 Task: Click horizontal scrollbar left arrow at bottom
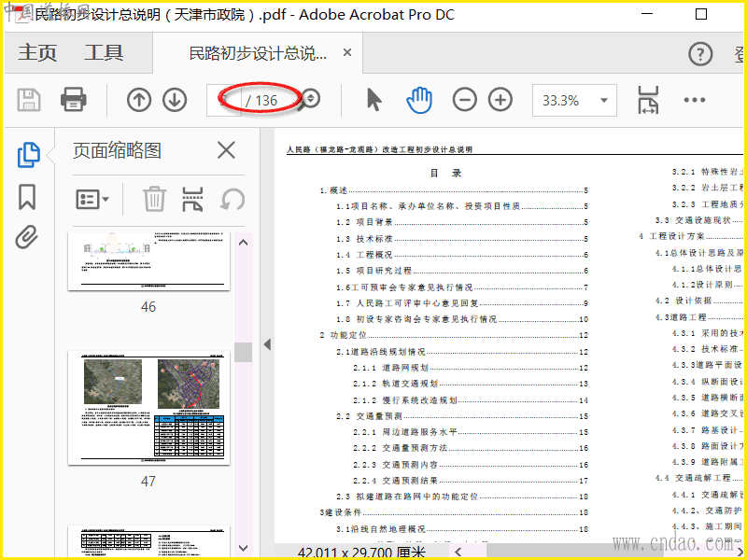[458, 553]
